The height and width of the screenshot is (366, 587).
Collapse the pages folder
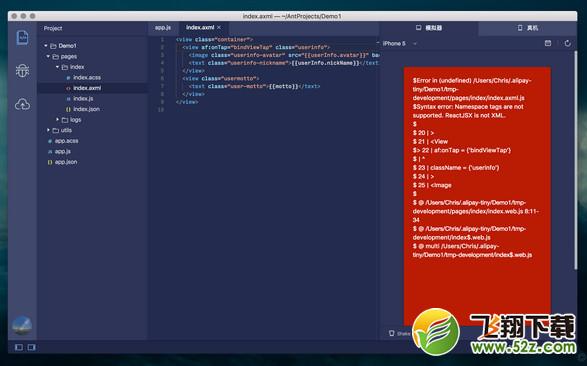pos(49,56)
